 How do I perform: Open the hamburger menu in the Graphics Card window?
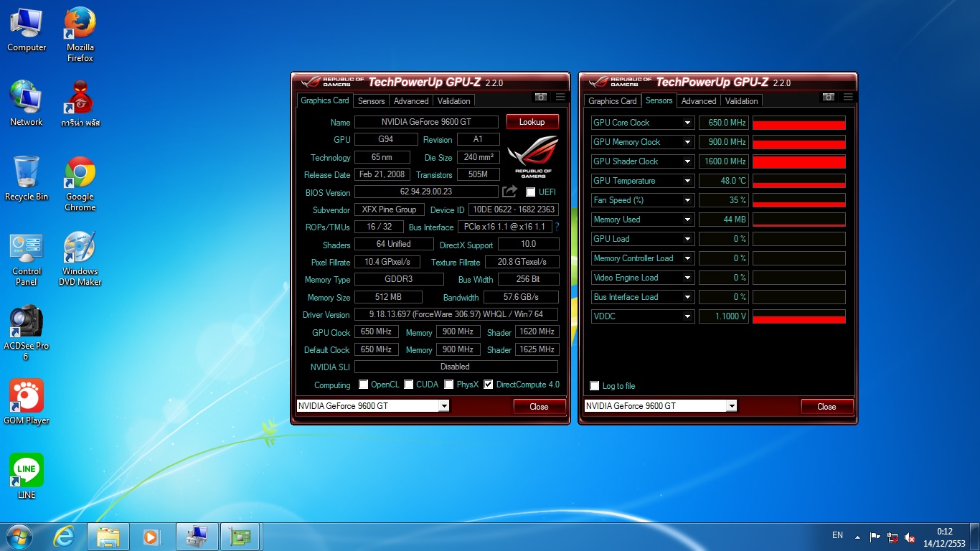[x=560, y=97]
